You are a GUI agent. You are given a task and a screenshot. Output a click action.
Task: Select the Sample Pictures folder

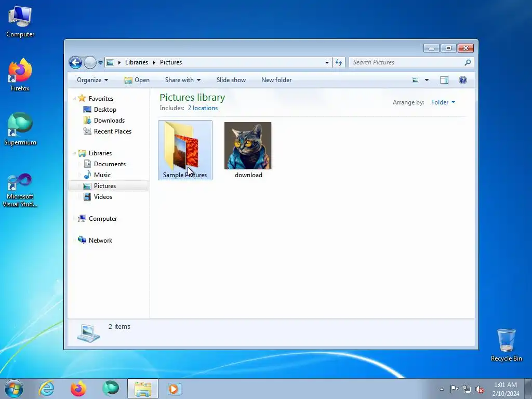pos(185,150)
